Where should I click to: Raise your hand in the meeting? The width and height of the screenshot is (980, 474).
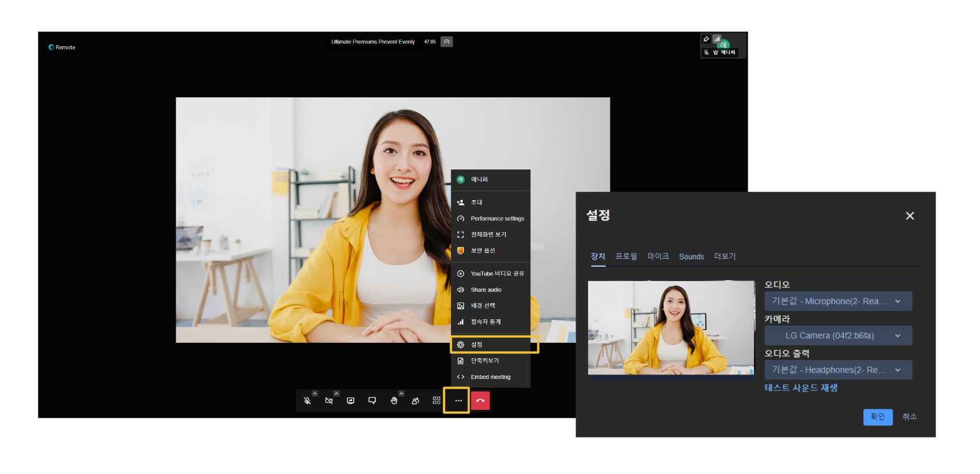(394, 401)
